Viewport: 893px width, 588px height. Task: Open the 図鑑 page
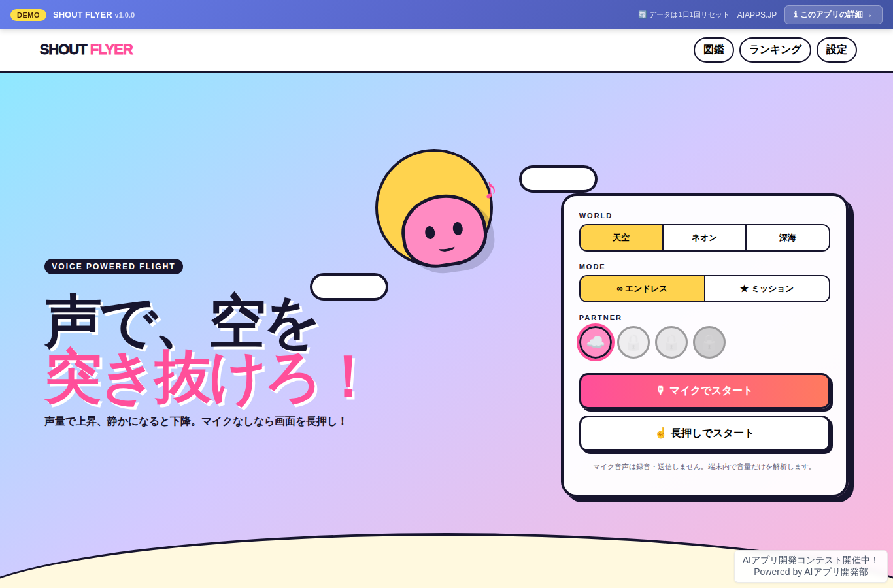coord(714,50)
